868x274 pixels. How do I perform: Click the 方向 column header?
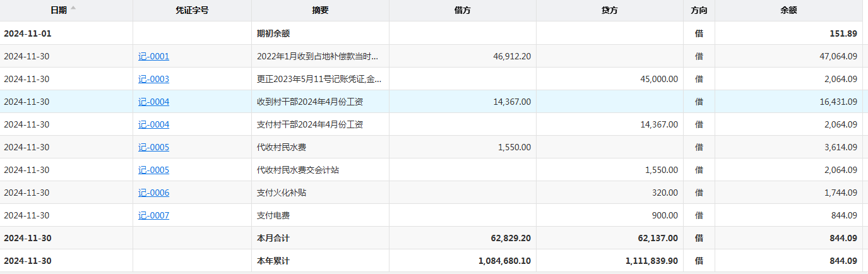(x=699, y=10)
